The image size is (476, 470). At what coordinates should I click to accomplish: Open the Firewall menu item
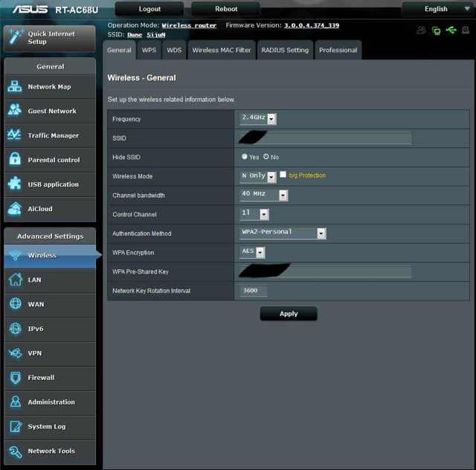(50, 378)
